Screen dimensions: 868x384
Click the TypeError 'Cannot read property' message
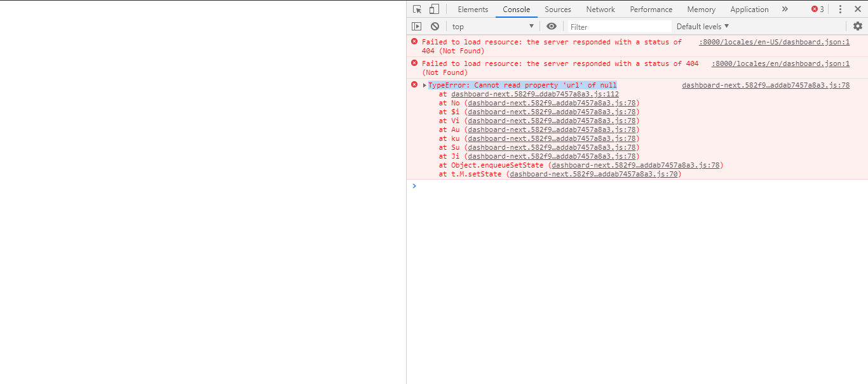coord(522,85)
